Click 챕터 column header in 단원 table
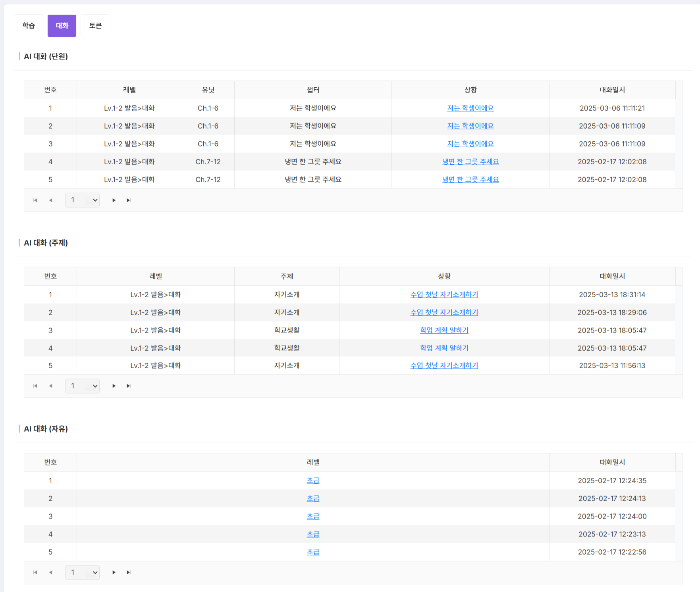 pos(313,90)
